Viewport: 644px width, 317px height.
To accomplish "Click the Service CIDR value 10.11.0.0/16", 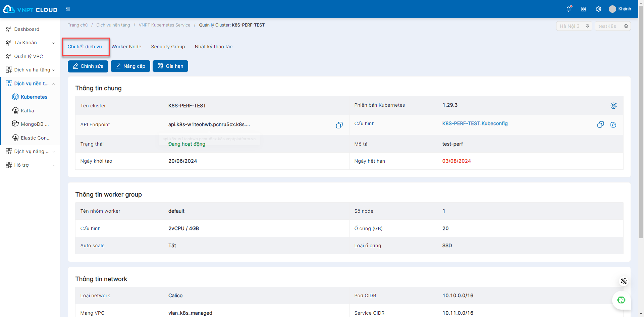I will [x=458, y=313].
